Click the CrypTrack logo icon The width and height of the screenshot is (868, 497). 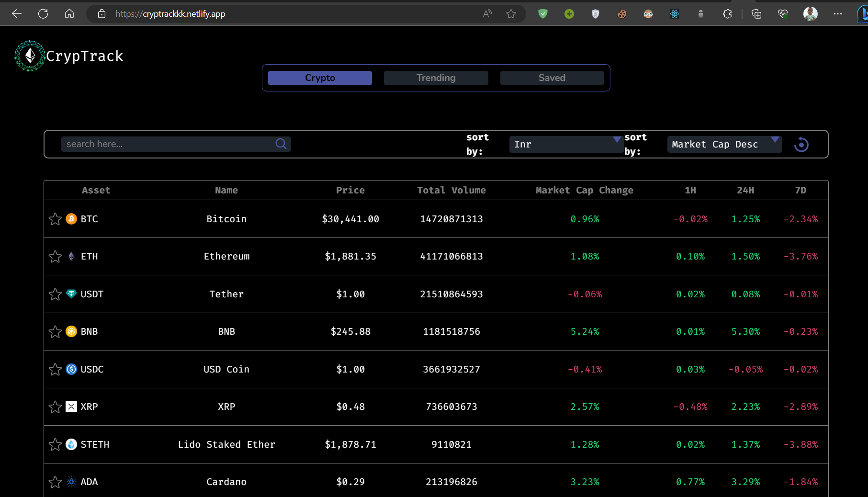(30, 56)
